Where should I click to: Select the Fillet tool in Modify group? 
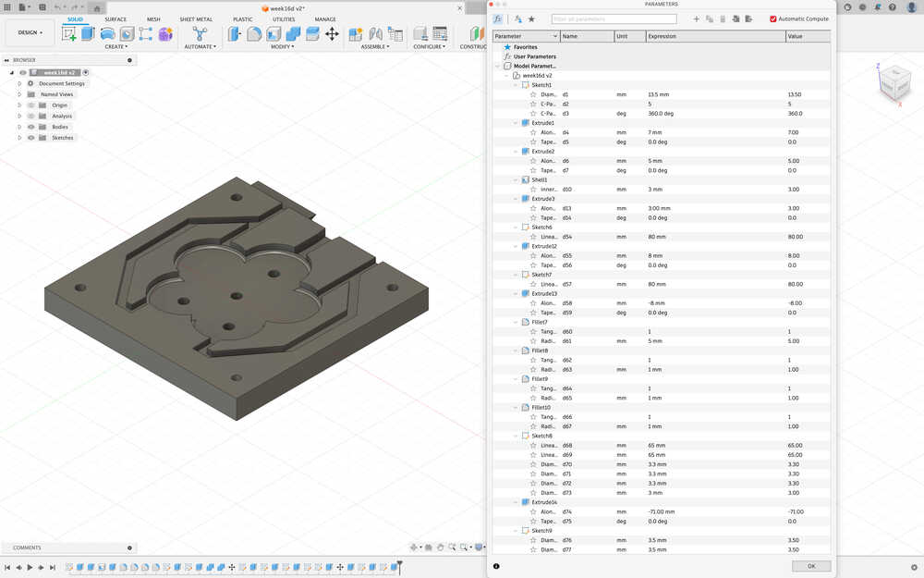click(x=254, y=33)
